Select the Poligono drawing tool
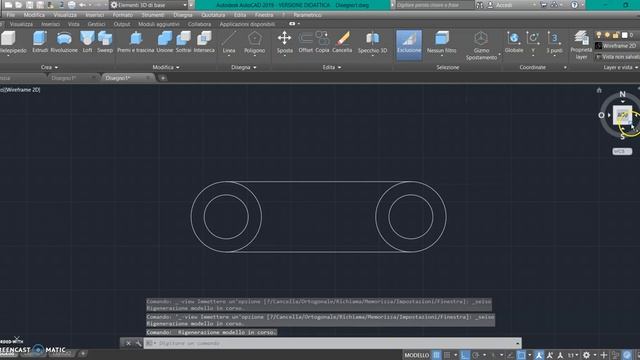The width and height of the screenshot is (640, 360). pyautogui.click(x=255, y=42)
